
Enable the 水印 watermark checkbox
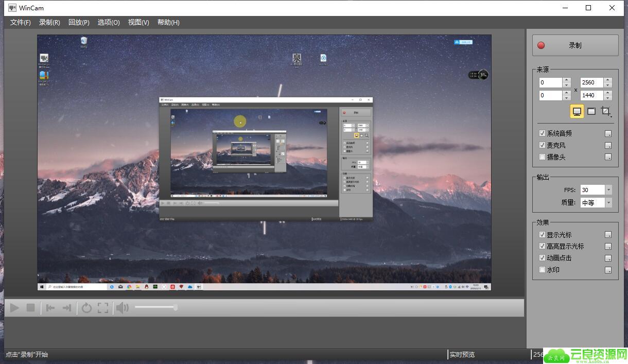[x=542, y=270]
